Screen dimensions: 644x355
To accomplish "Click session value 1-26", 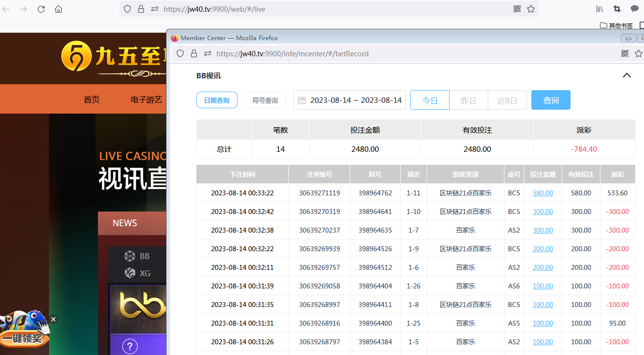I will coord(413,286).
